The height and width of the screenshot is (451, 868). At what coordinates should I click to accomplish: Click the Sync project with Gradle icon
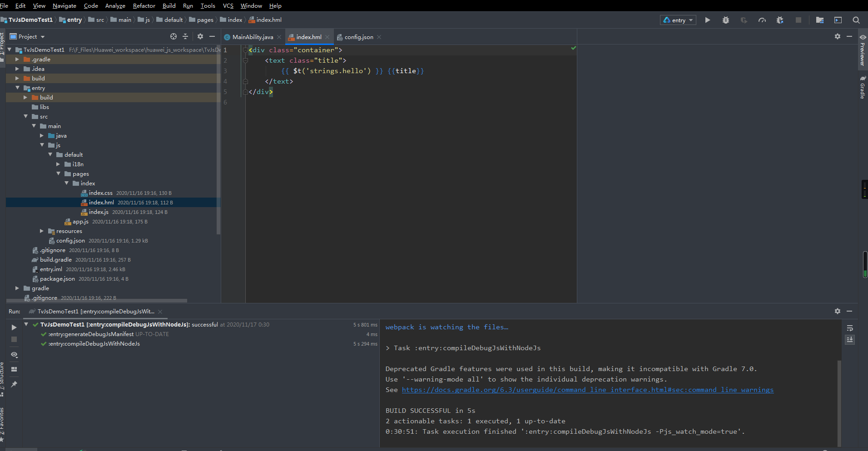(780, 20)
